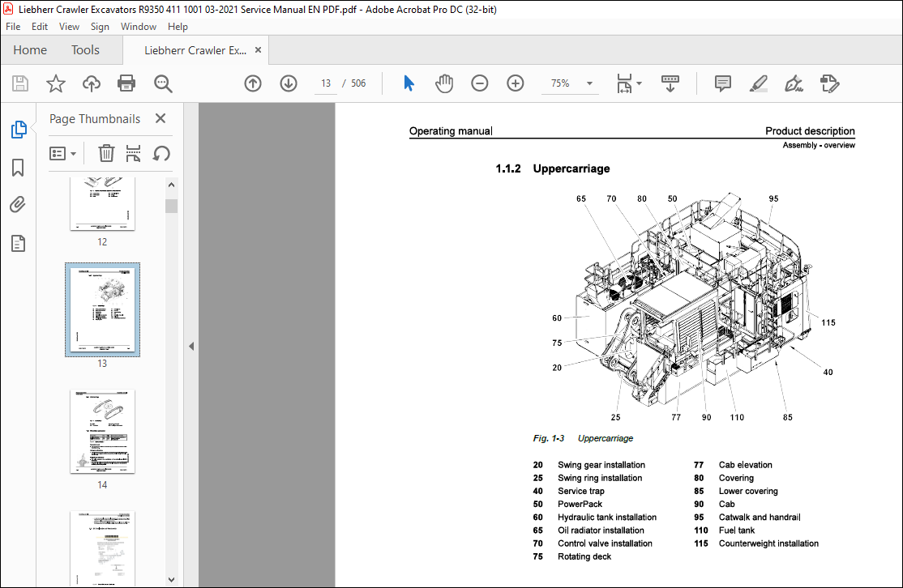Open the Find text magnifier tool
This screenshot has width=903, height=588.
coord(163,83)
